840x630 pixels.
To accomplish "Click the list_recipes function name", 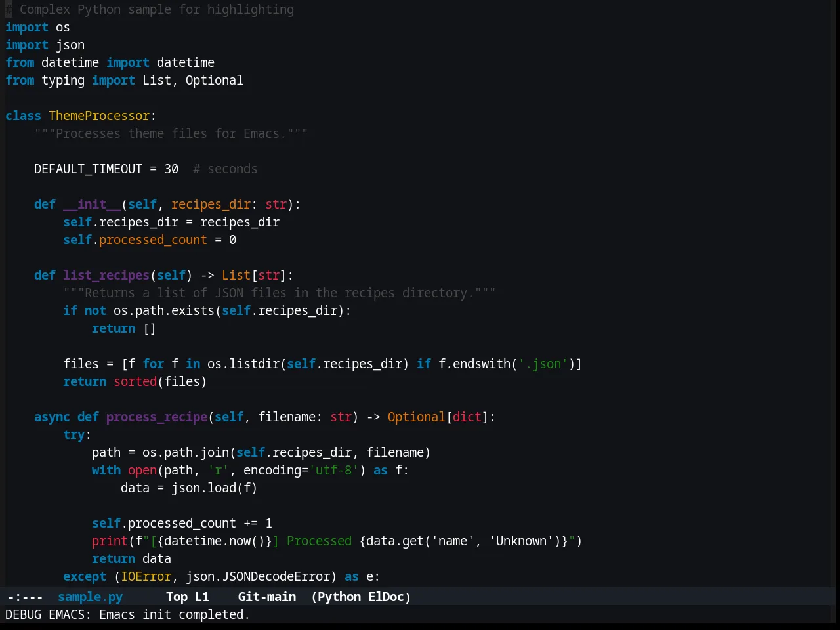I will [106, 275].
